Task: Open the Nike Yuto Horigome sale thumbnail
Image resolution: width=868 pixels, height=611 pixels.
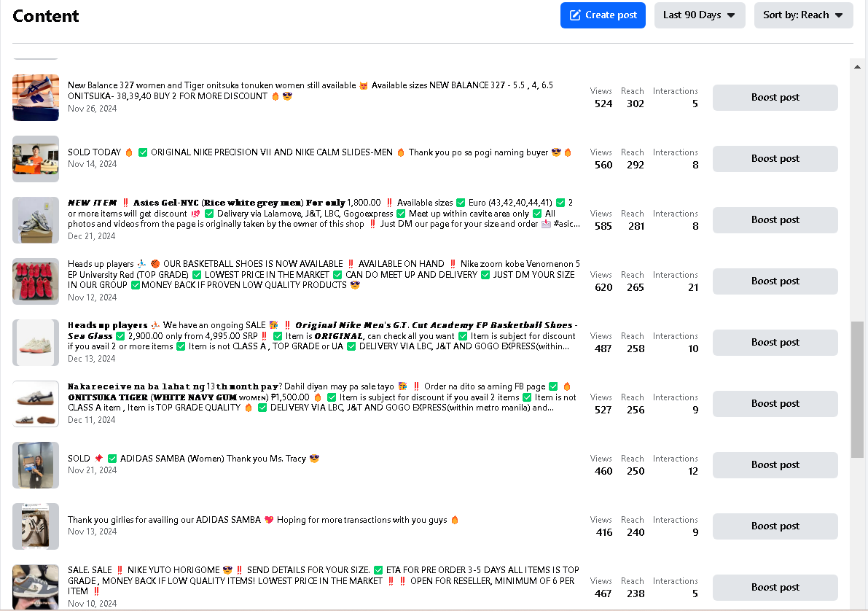Action: click(36, 586)
